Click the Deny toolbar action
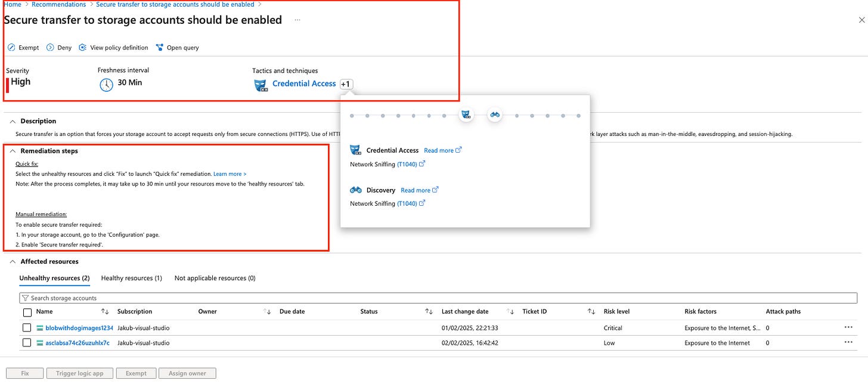Image resolution: width=868 pixels, height=387 pixels. coord(59,48)
